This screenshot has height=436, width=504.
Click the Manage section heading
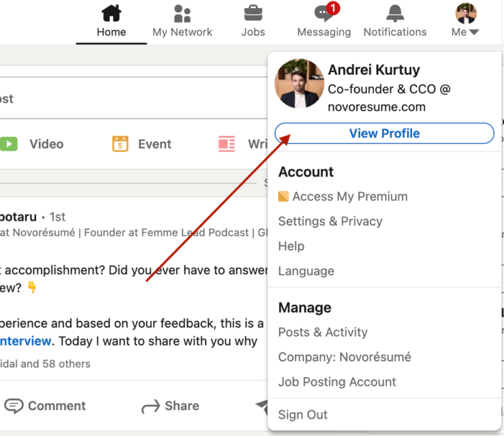pyautogui.click(x=304, y=308)
